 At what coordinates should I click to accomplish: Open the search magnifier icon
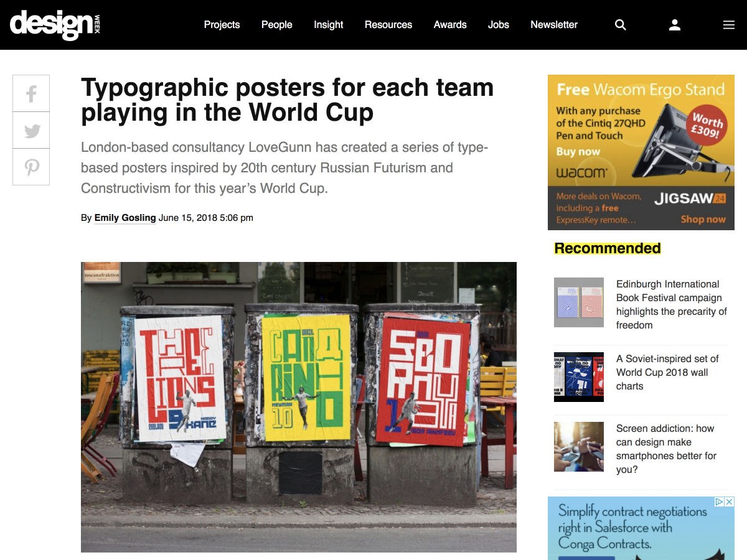pyautogui.click(x=620, y=25)
